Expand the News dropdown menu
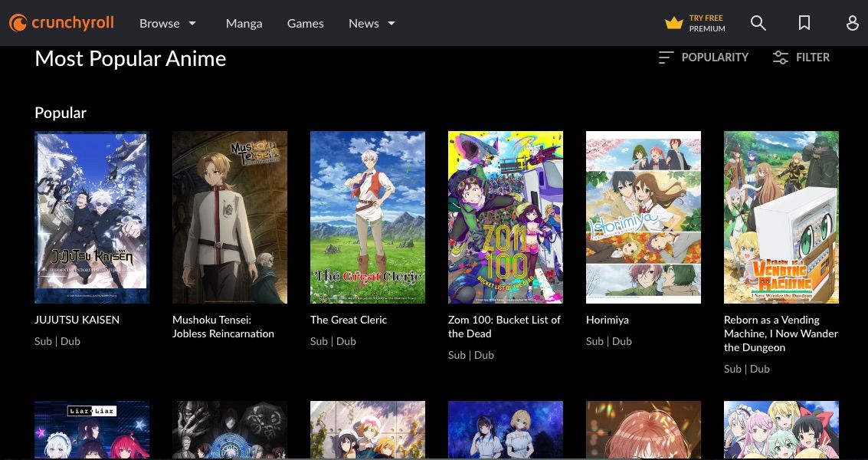 372,23
